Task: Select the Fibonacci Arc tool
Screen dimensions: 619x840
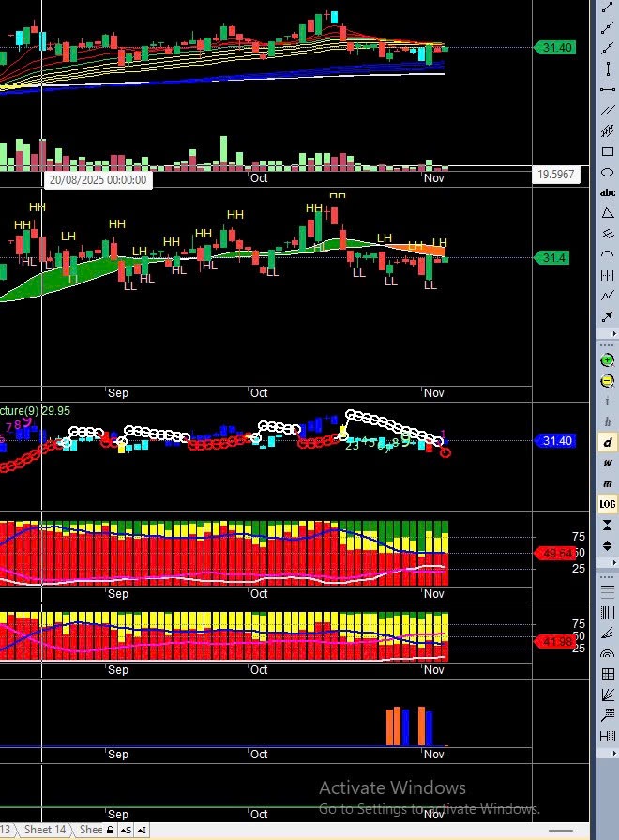Action: (x=607, y=653)
